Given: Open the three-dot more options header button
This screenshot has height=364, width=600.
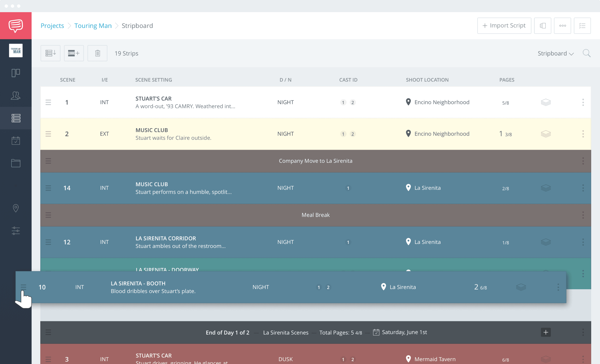Looking at the screenshot, I should point(563,26).
